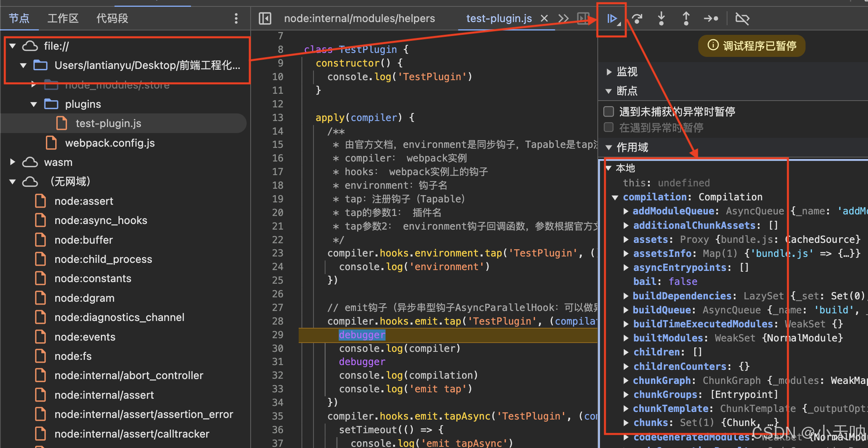Screen dimensions: 868x448
Task: Enable pause on uncaught exceptions checkbox
Action: pyautogui.click(x=609, y=111)
